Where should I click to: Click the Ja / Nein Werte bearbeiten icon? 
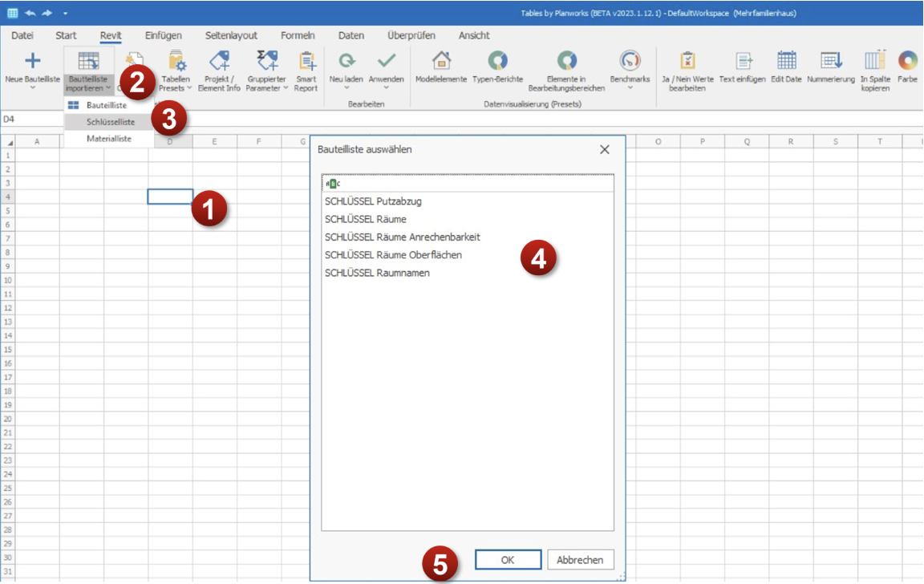tap(687, 60)
